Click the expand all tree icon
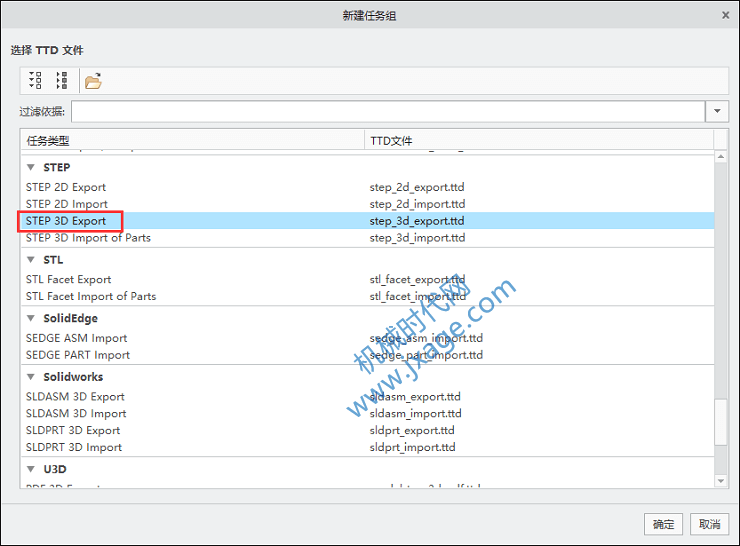740x546 pixels. pyautogui.click(x=35, y=81)
